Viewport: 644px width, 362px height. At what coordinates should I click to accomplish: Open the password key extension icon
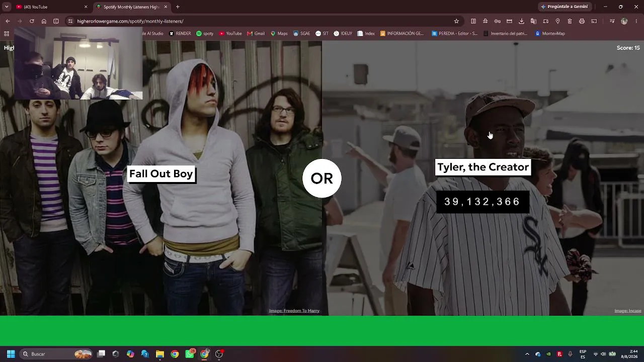(497, 21)
